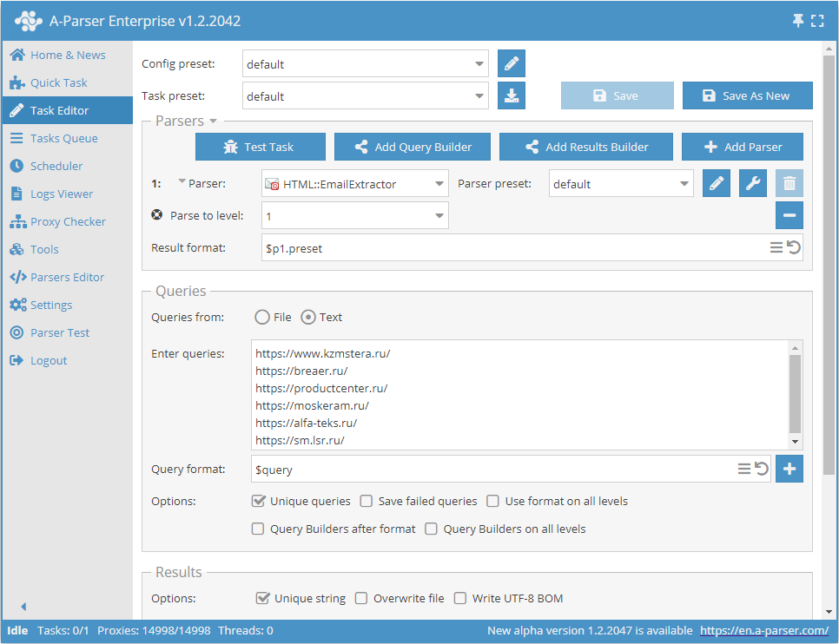The width and height of the screenshot is (839, 644).
Task: Expand the HTML::EmailExtractor parser dropdown
Action: click(x=354, y=184)
